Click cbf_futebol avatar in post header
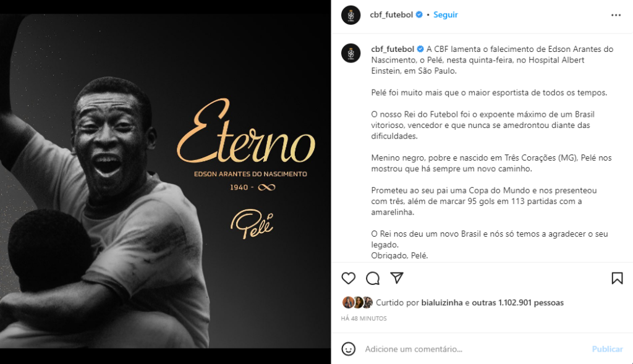The height and width of the screenshot is (364, 633). click(351, 15)
